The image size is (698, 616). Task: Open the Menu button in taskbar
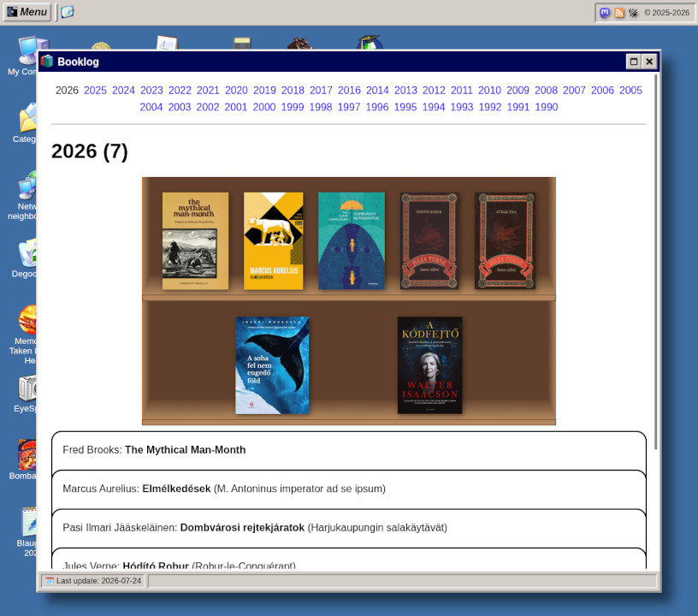pos(27,12)
